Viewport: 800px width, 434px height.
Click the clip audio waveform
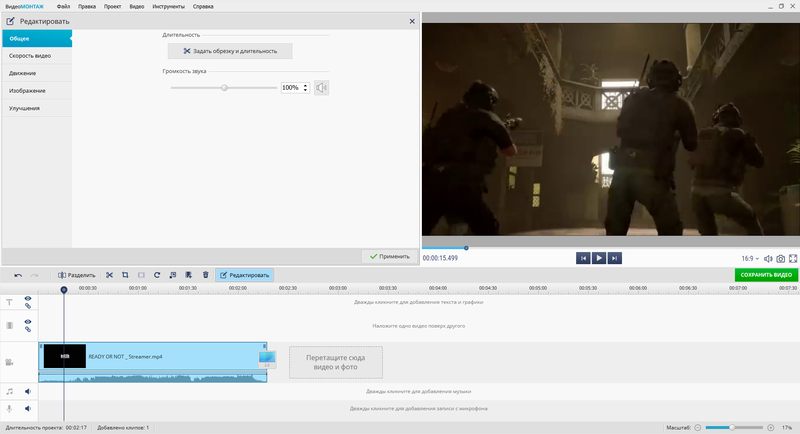(153, 377)
